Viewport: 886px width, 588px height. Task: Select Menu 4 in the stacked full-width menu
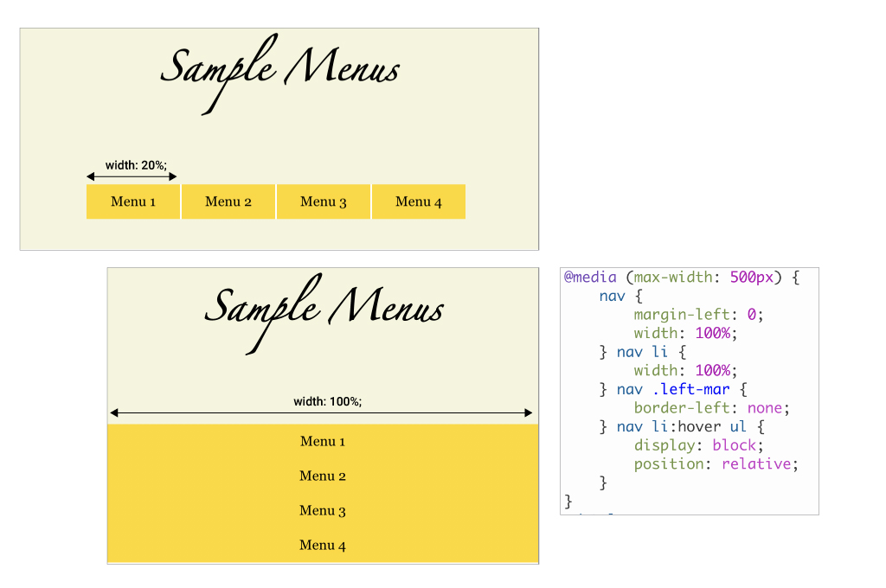click(x=323, y=545)
